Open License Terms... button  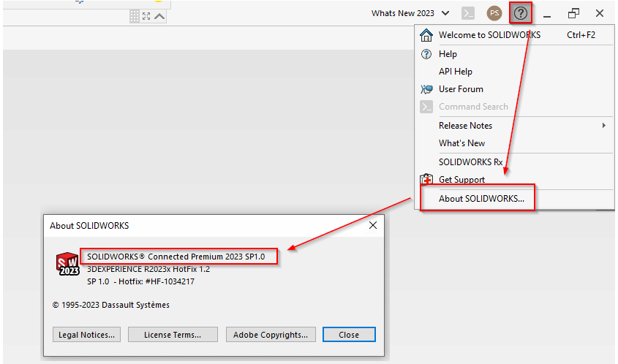173,335
